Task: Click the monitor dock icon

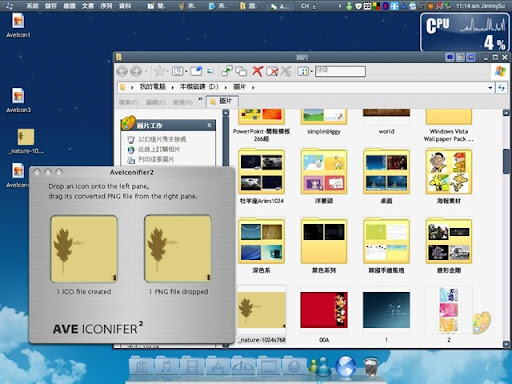Action: click(x=268, y=367)
